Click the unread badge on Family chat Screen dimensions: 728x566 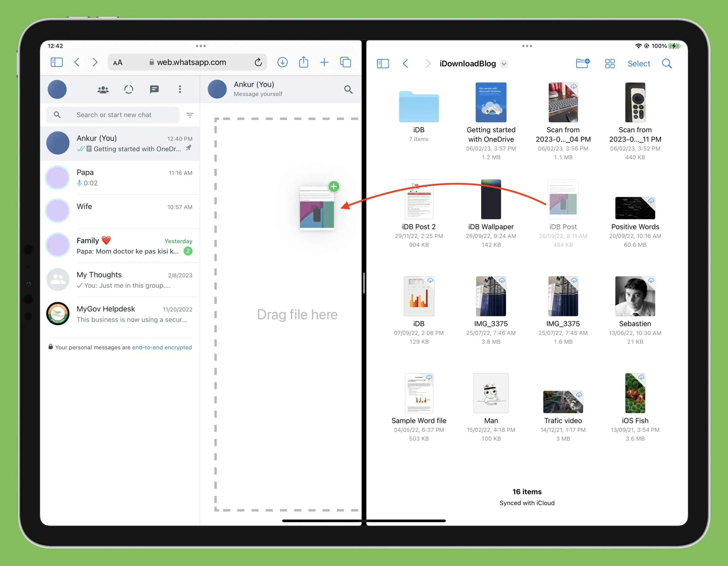188,251
